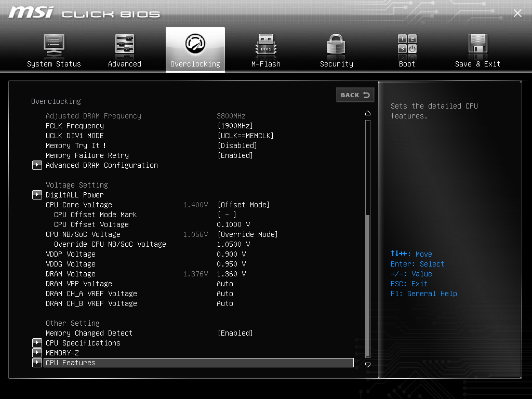Image resolution: width=532 pixels, height=399 pixels.
Task: Click the F1: General Help hint
Action: click(x=424, y=294)
